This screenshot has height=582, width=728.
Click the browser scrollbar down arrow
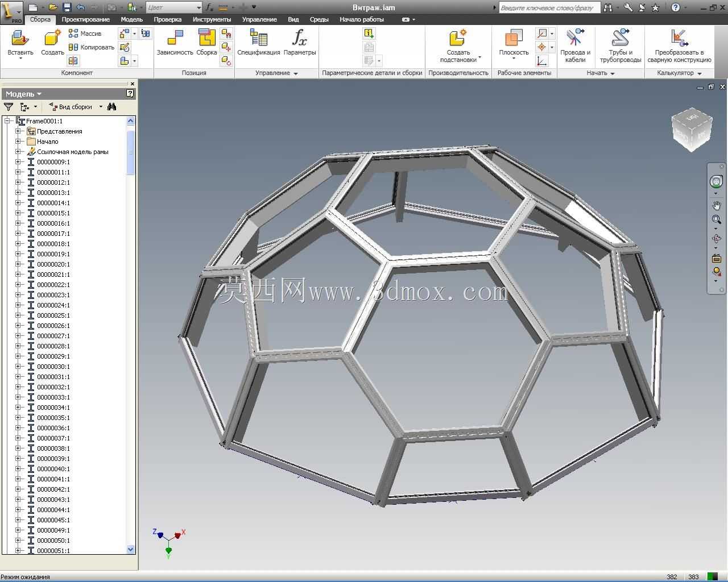(131, 549)
